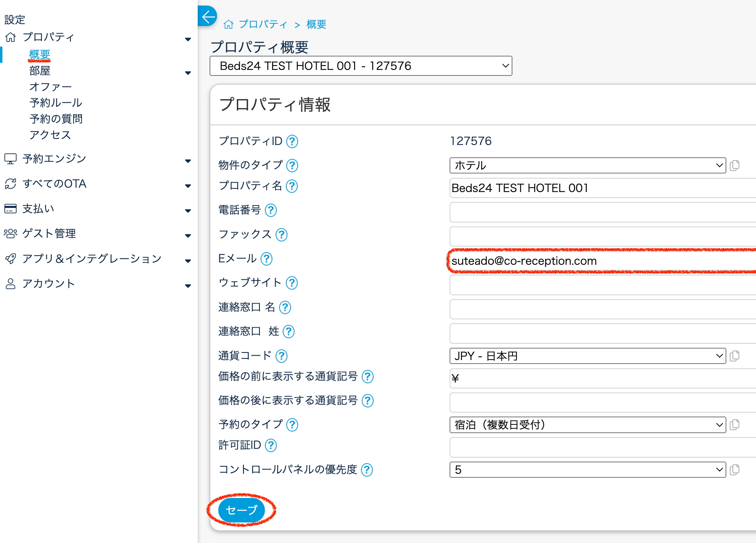Viewport: 756px width, 543px height.
Task: Click into the 電話番号 input field
Action: 601,212
